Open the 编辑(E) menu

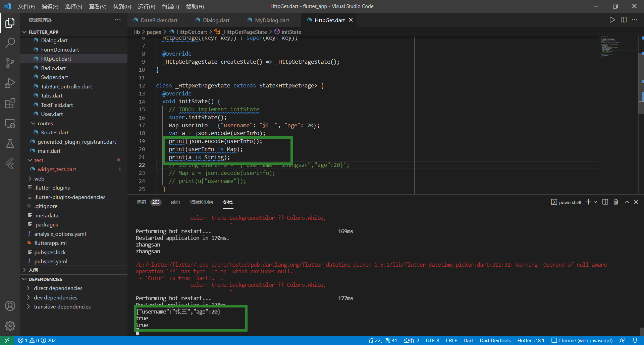(x=50, y=6)
